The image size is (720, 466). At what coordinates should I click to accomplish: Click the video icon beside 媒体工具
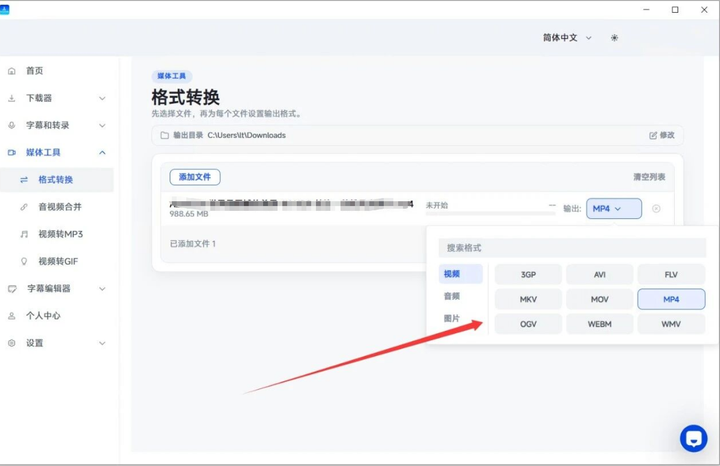pyautogui.click(x=12, y=152)
